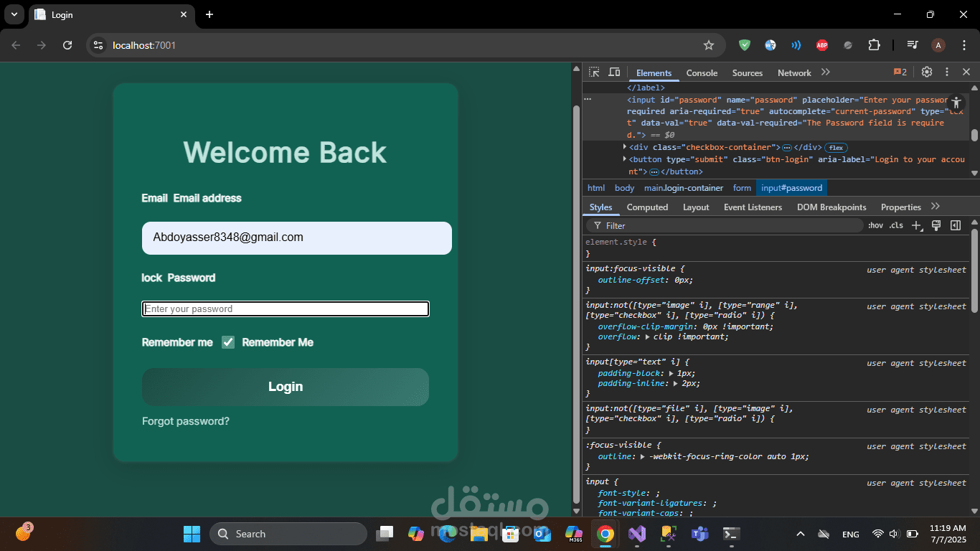Open the paintbrush rendering emulations icon
Image resolution: width=980 pixels, height=551 pixels.
click(x=936, y=225)
